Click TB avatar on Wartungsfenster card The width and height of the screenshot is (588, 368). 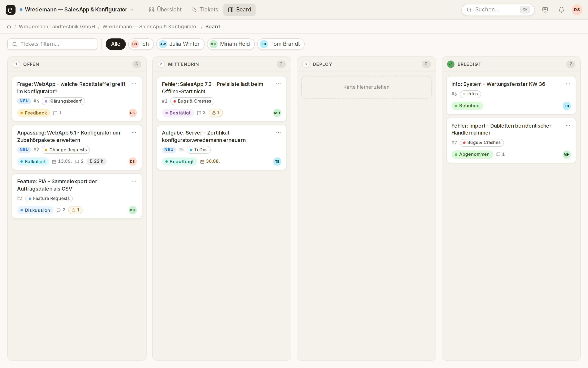click(567, 106)
